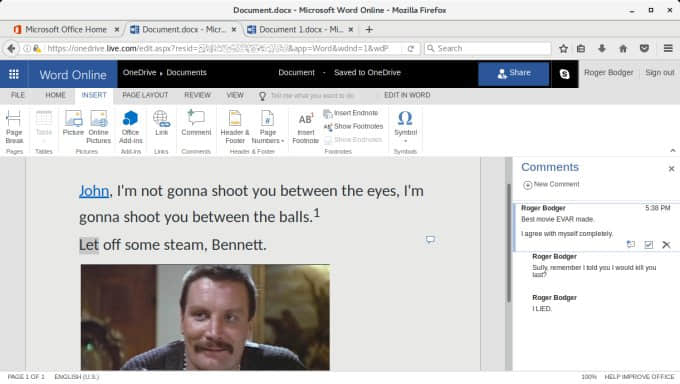This screenshot has height=384, width=680.
Task: Insert a Picture from ribbon
Action: 73,123
